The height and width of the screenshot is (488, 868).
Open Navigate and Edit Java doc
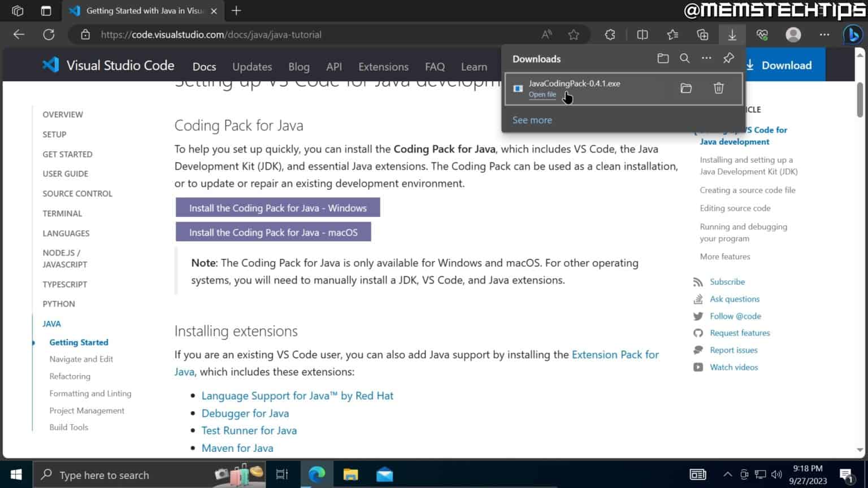[81, 359]
